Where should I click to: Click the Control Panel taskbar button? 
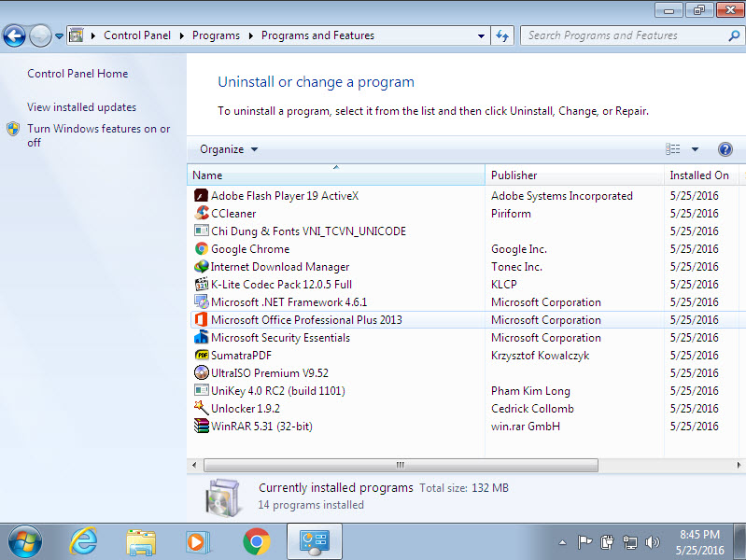click(x=315, y=541)
